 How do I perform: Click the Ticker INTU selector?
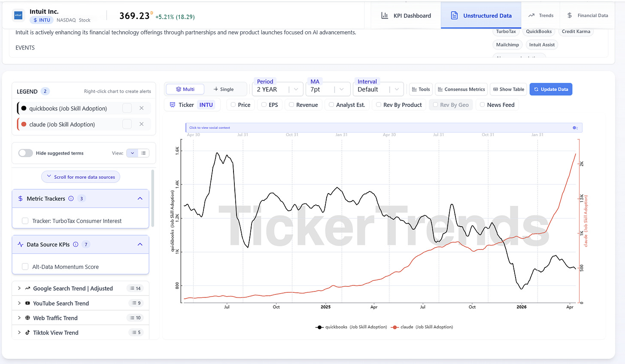[192, 105]
